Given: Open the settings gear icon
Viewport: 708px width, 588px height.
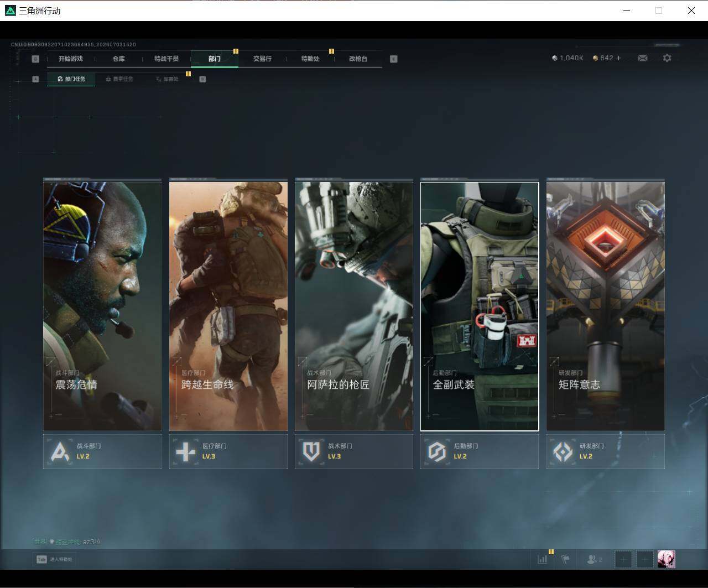Looking at the screenshot, I should [667, 58].
